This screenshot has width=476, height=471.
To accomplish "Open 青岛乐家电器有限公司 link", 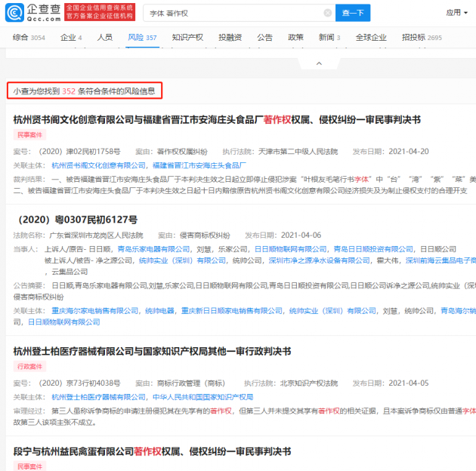I will [x=153, y=249].
